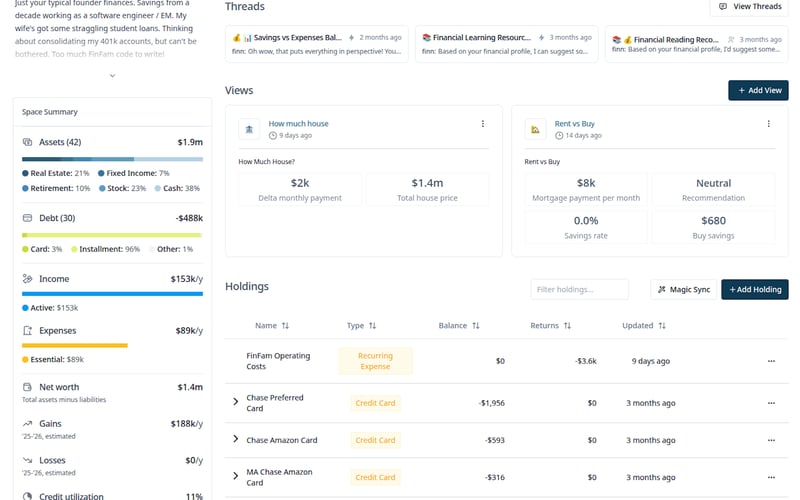The width and height of the screenshot is (800, 500).
Task: Expand the Chase Amazon Card row
Action: [x=235, y=439]
